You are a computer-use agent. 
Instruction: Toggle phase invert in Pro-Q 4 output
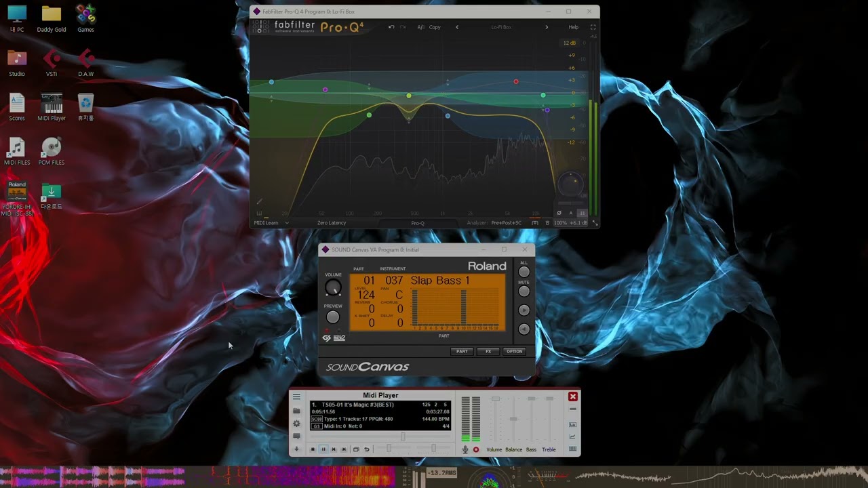[559, 213]
